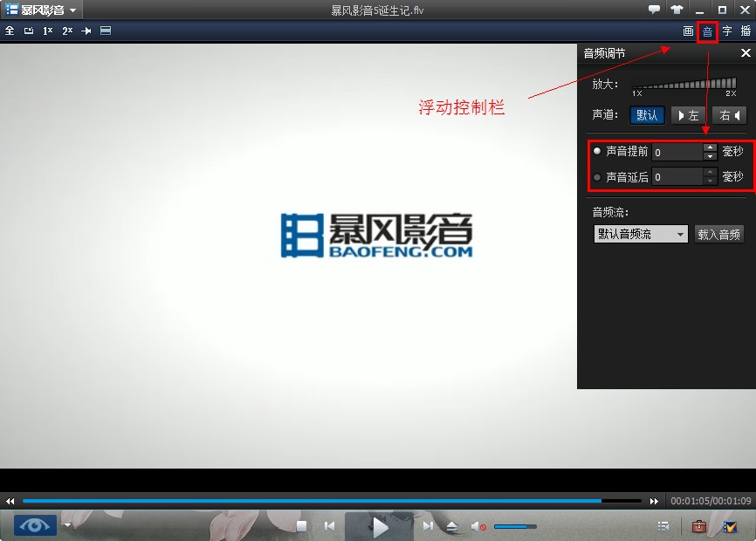The height and width of the screenshot is (541, 756).
Task: Open the 默认音频流 audio stream dropdown
Action: click(x=640, y=233)
